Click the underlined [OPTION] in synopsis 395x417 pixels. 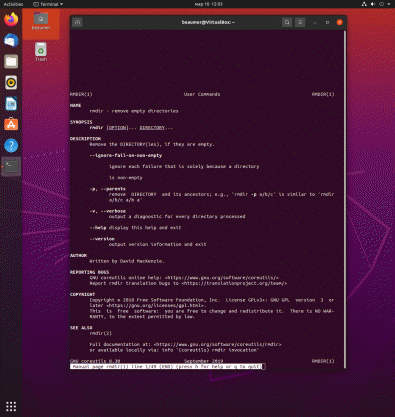pyautogui.click(x=117, y=128)
